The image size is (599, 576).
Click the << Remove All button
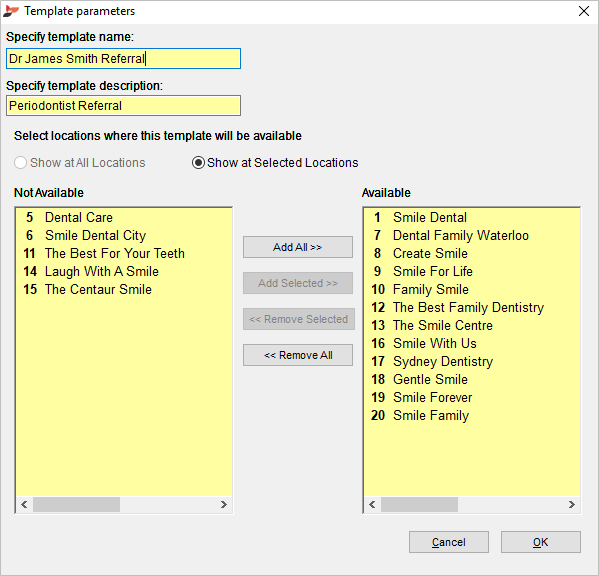tap(298, 355)
